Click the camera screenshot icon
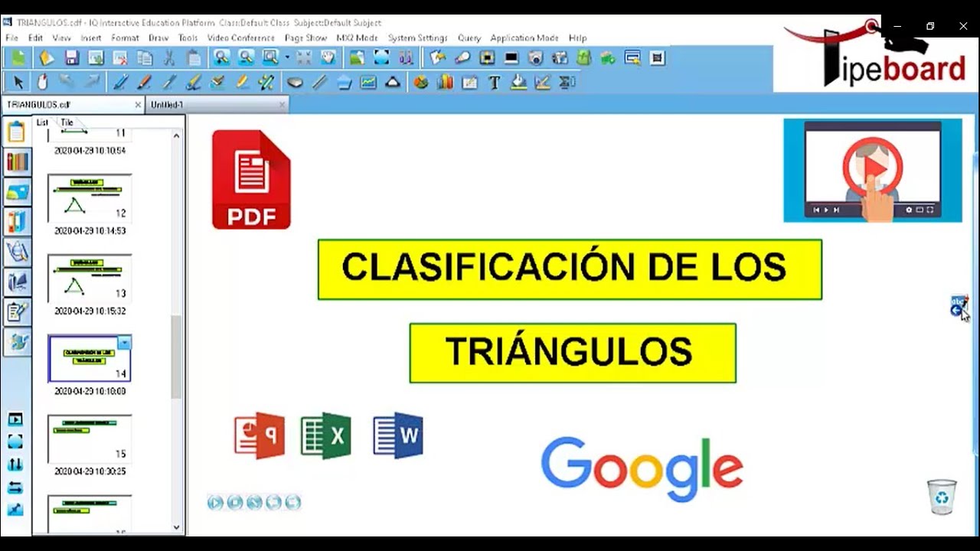The height and width of the screenshot is (551, 980). (x=535, y=57)
